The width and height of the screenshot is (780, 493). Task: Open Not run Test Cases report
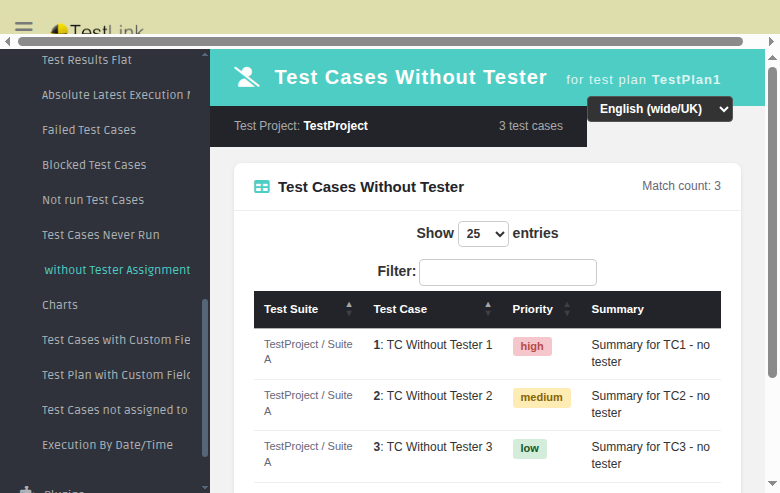click(93, 200)
